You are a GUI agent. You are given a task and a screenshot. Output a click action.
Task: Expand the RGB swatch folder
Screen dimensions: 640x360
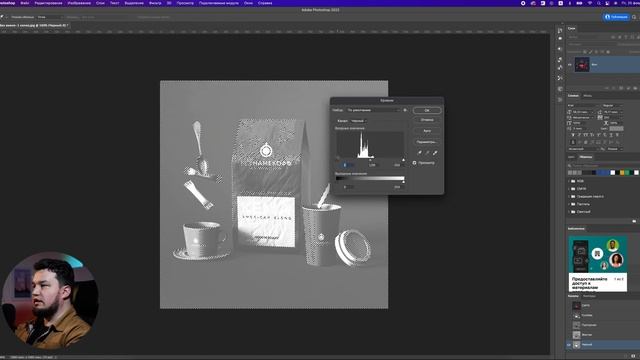569,181
